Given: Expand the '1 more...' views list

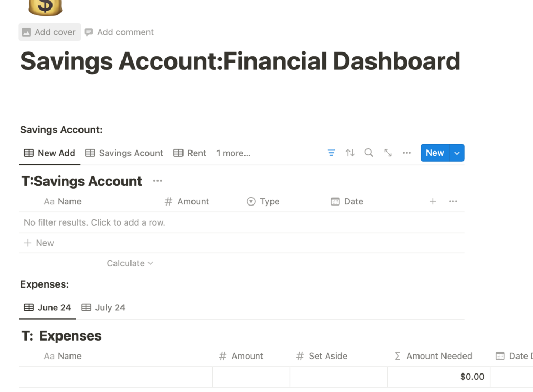Looking at the screenshot, I should [x=233, y=153].
